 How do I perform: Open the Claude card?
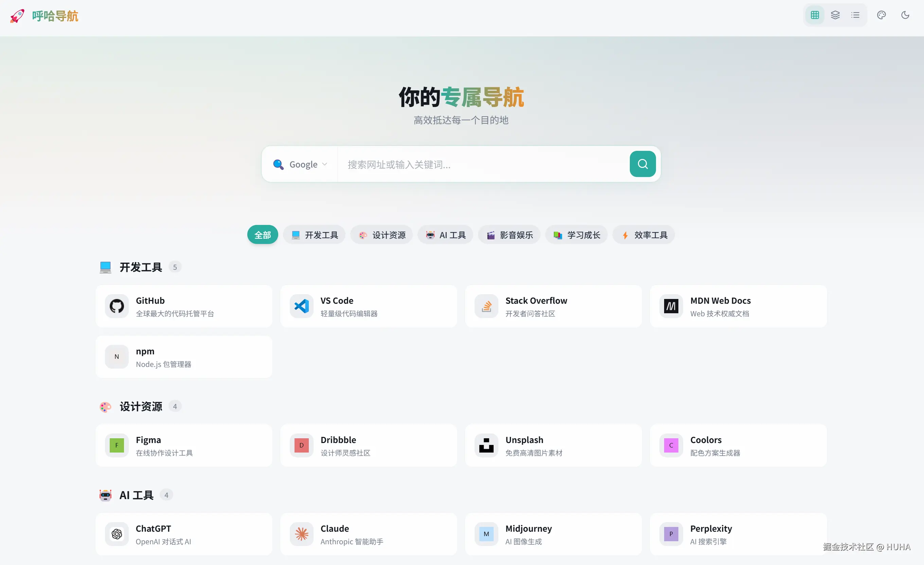[368, 534]
